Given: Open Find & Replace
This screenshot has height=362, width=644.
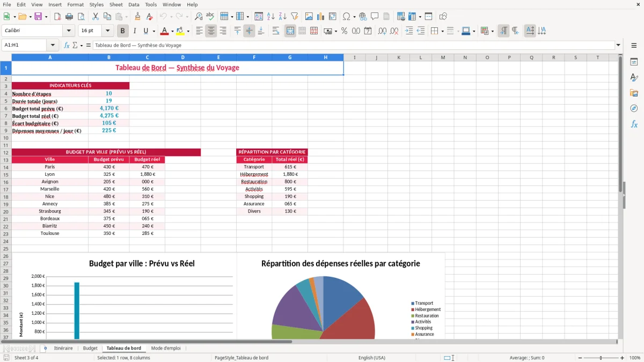Looking at the screenshot, I should click(x=199, y=17).
